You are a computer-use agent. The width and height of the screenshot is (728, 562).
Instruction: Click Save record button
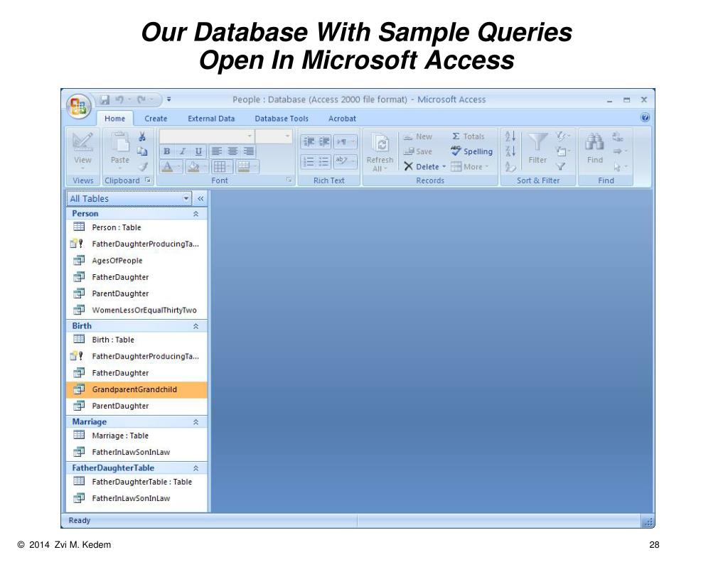(x=417, y=151)
